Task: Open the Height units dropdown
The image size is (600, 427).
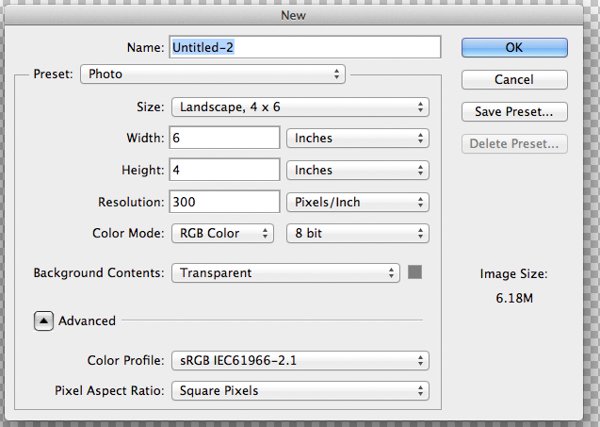Action: (x=358, y=170)
